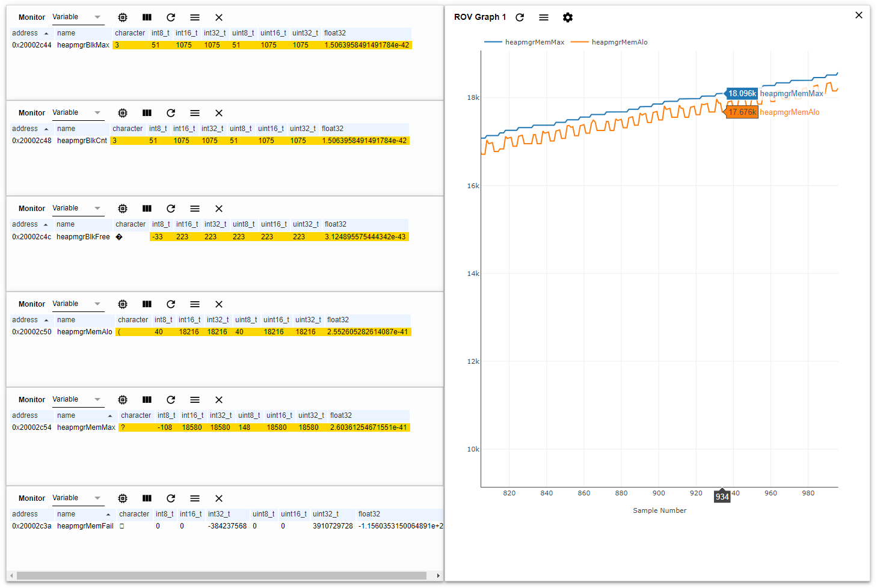Viewport: 880px width, 588px height.
Task: Click the orange heapmgrMemAlo legend color line
Action: (581, 42)
